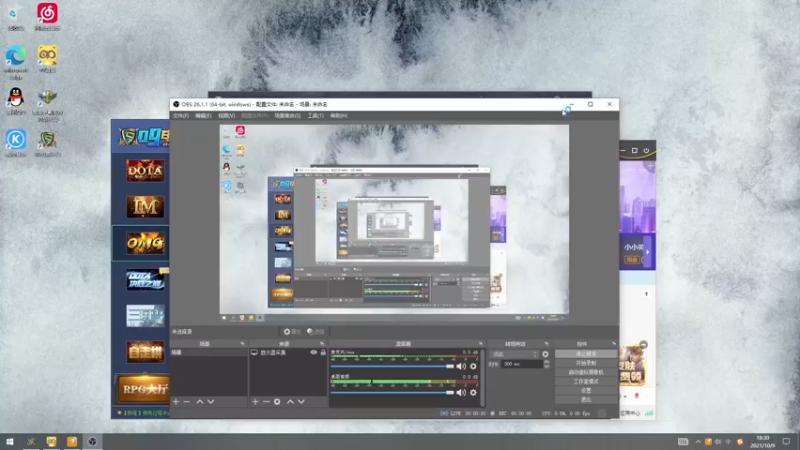Image resolution: width=800 pixels, height=450 pixels.
Task: Mute the desktop audio channel
Action: pyautogui.click(x=461, y=392)
